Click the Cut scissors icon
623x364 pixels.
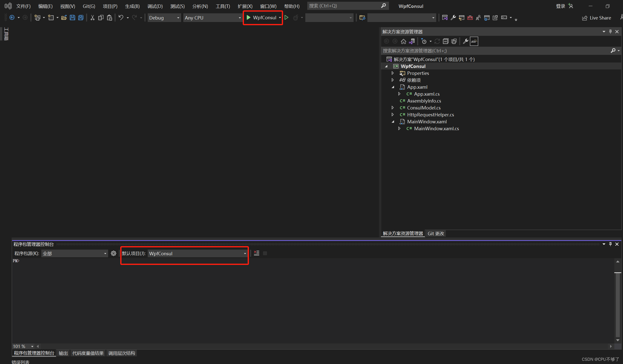(x=92, y=18)
